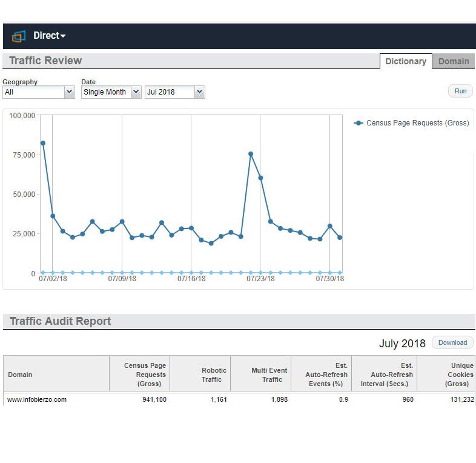Switch to the Domain tab
The height and width of the screenshot is (463, 476).
(454, 61)
